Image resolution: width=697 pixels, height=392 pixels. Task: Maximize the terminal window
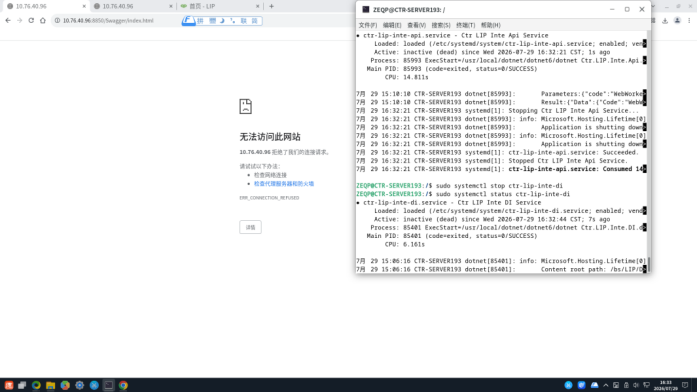[627, 9]
